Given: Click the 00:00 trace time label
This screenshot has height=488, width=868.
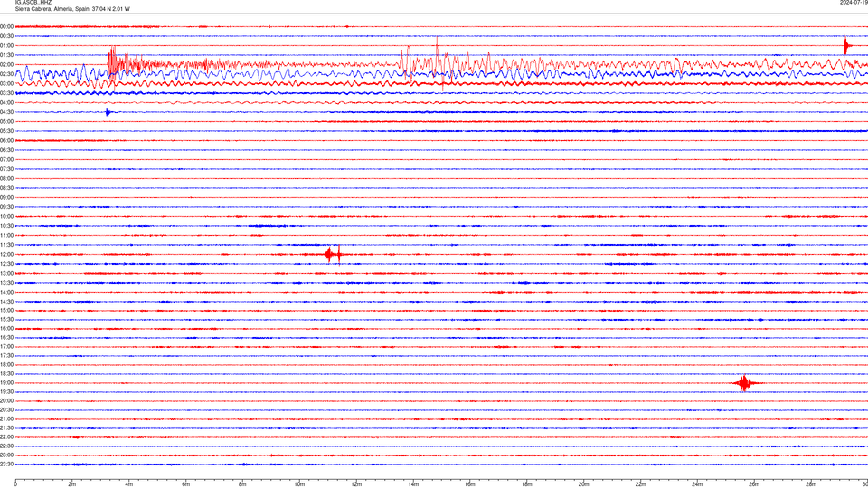Looking at the screenshot, I should (x=6, y=26).
